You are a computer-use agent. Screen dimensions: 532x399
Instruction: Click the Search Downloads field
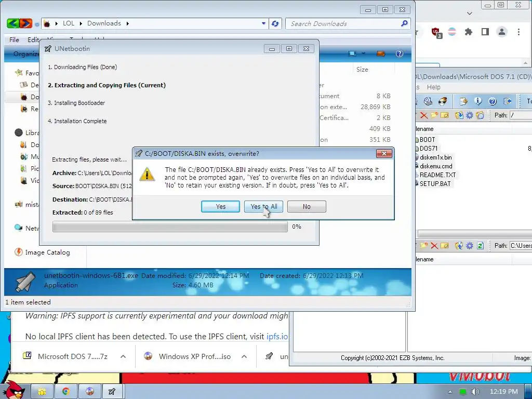click(x=348, y=24)
